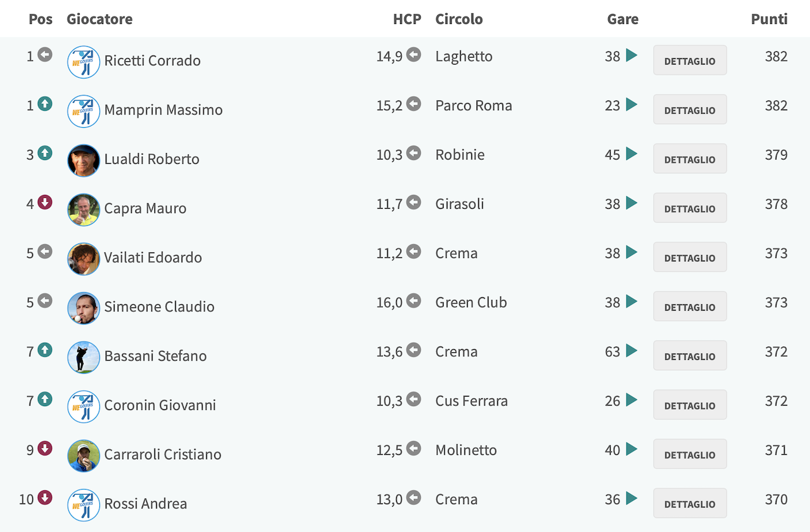This screenshot has height=532, width=810.
Task: Open Dettaglio for Rossi Andrea
Action: tap(690, 503)
